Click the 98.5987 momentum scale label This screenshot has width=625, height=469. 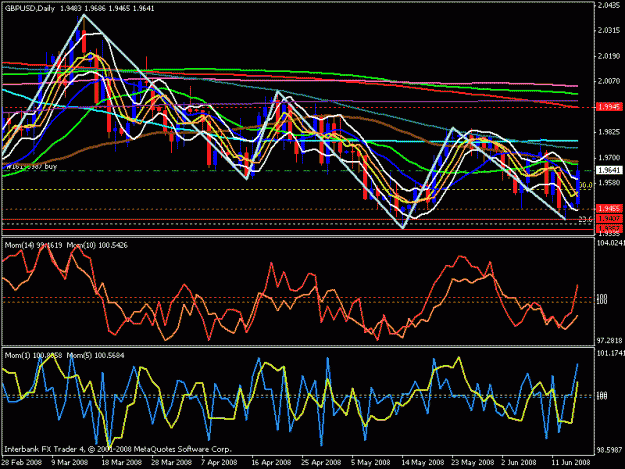609,450
